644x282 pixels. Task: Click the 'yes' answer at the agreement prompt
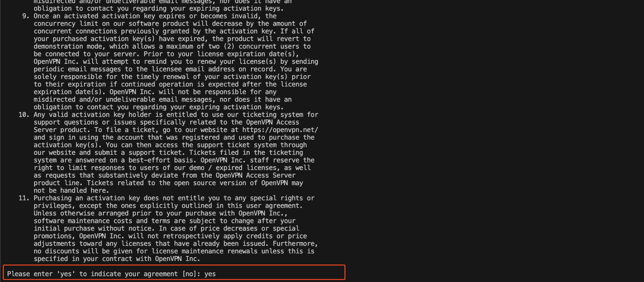tap(210, 274)
